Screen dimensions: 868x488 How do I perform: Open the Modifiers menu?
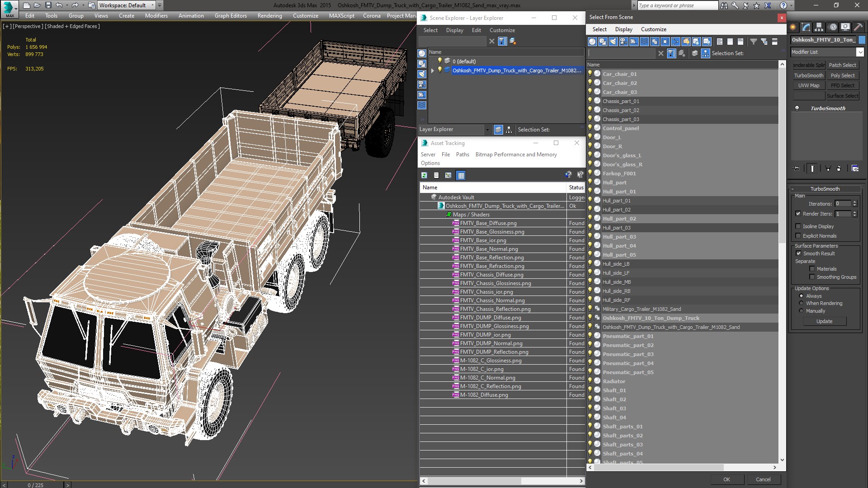pos(156,16)
